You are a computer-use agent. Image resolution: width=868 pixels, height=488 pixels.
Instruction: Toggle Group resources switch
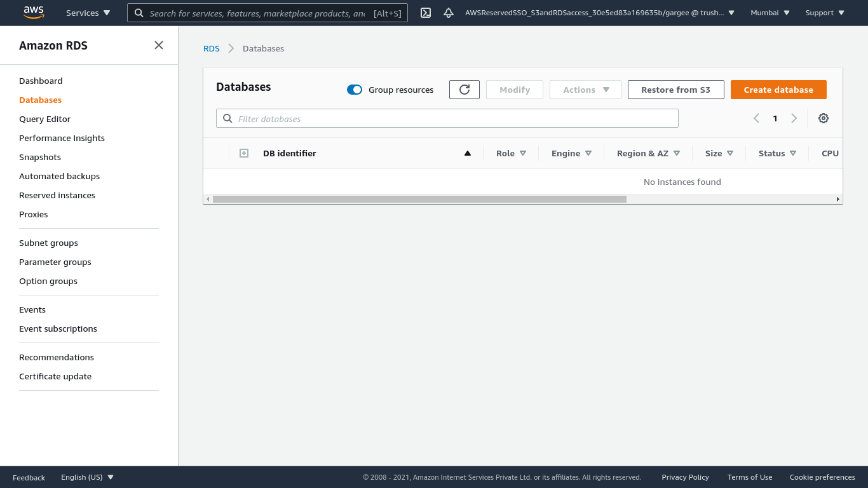click(x=355, y=90)
